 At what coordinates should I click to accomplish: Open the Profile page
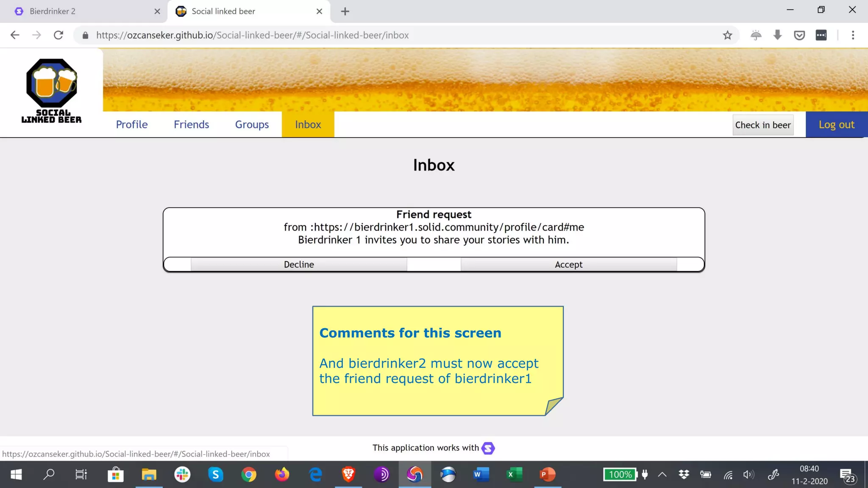point(132,125)
